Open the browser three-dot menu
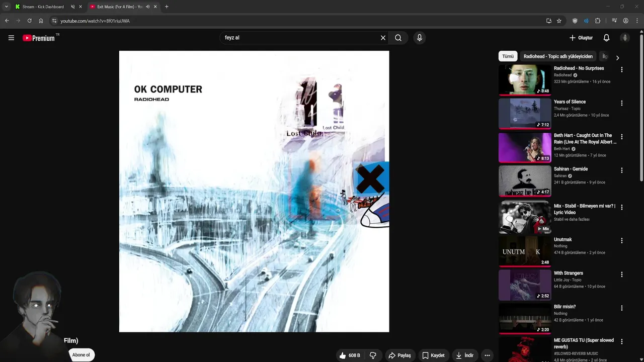Viewport: 644px width, 362px height. click(x=637, y=21)
